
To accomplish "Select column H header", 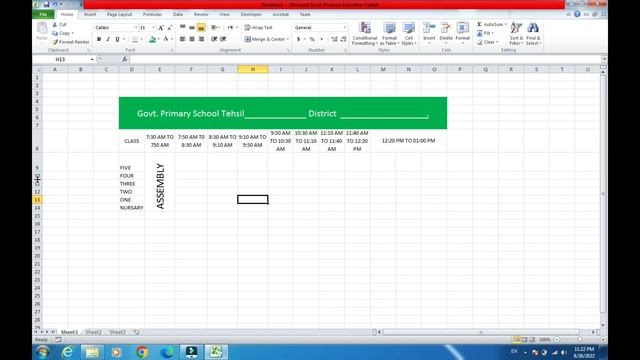I will click(x=253, y=69).
